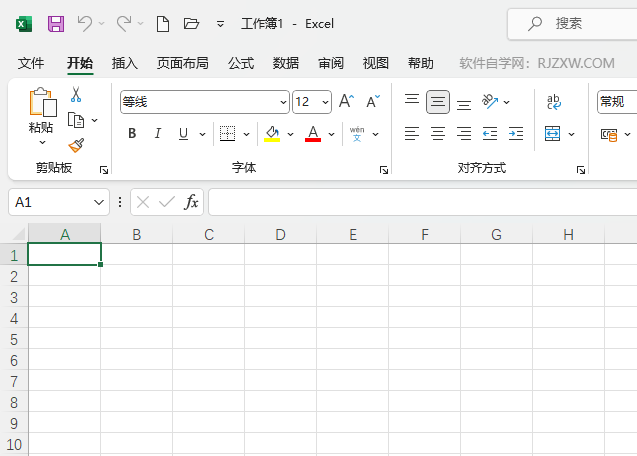Open the 对齐方式 dialog launcher
The height and width of the screenshot is (456, 637).
[x=581, y=170]
